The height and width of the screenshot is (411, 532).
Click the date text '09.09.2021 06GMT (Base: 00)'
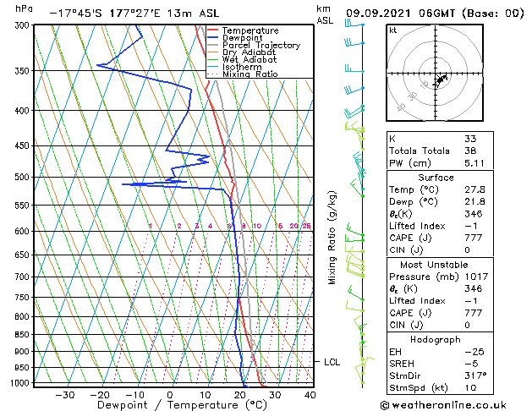pos(435,14)
